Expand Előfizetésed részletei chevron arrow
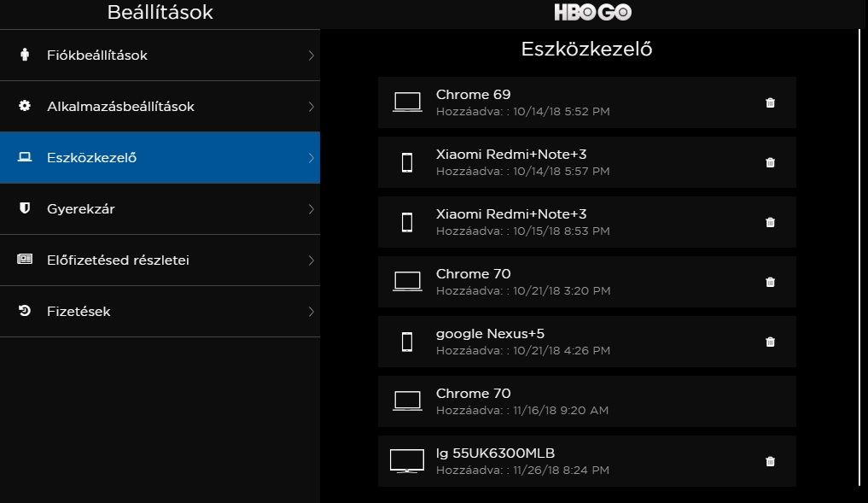The image size is (868, 503). (312, 260)
